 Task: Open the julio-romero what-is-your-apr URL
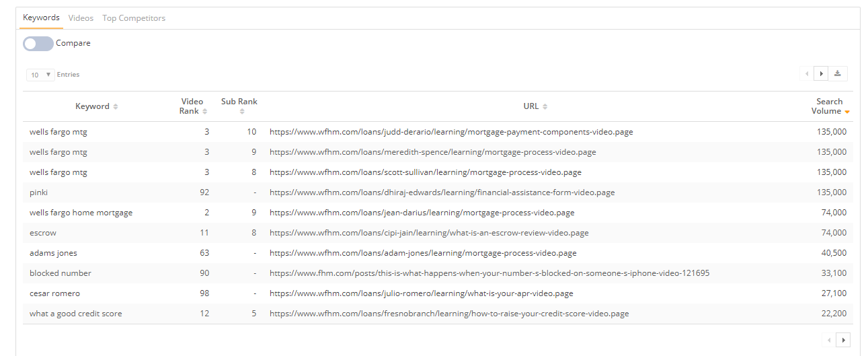[422, 293]
